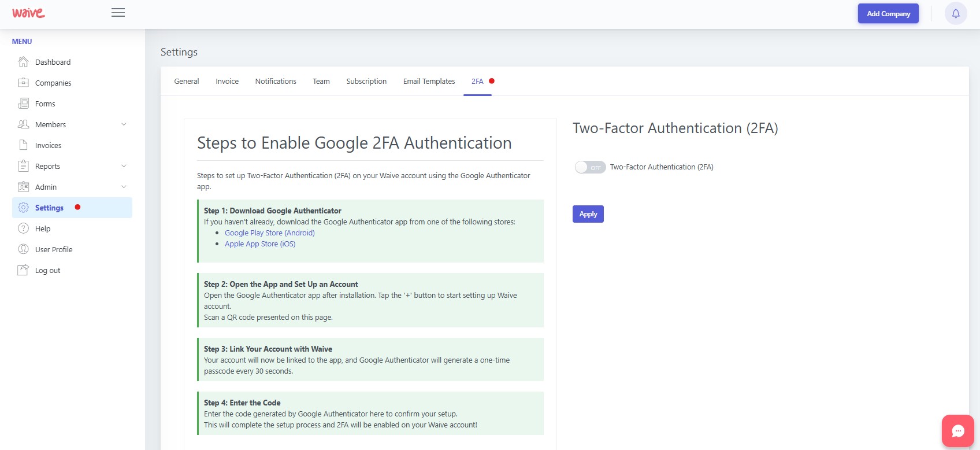Switch to the Email Templates tab

point(429,82)
